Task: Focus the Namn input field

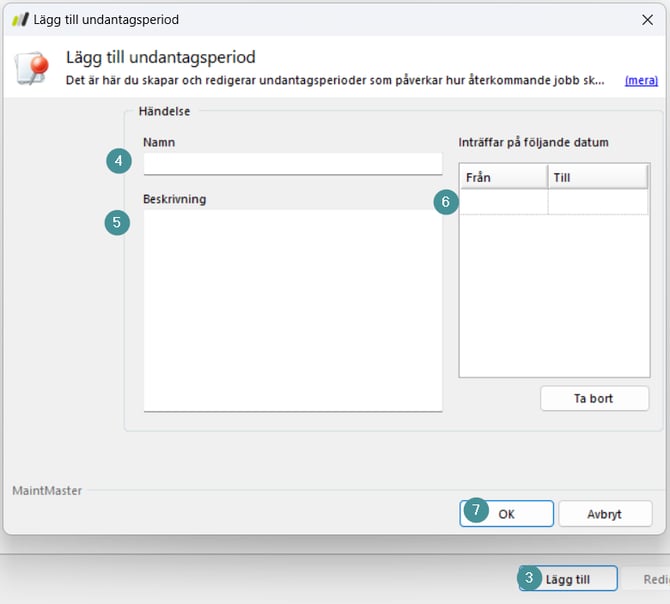Action: 292,163
